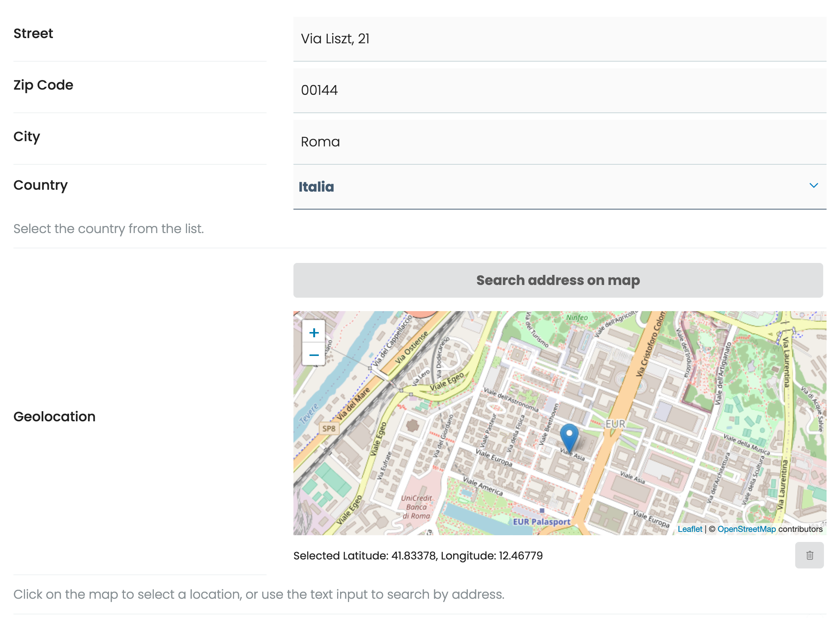Open the OpenStreetMap attribution link
The width and height of the screenshot is (840, 620).
tap(747, 530)
